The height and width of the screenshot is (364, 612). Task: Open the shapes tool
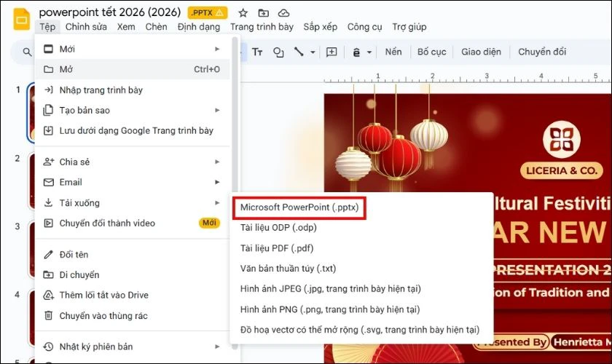278,52
